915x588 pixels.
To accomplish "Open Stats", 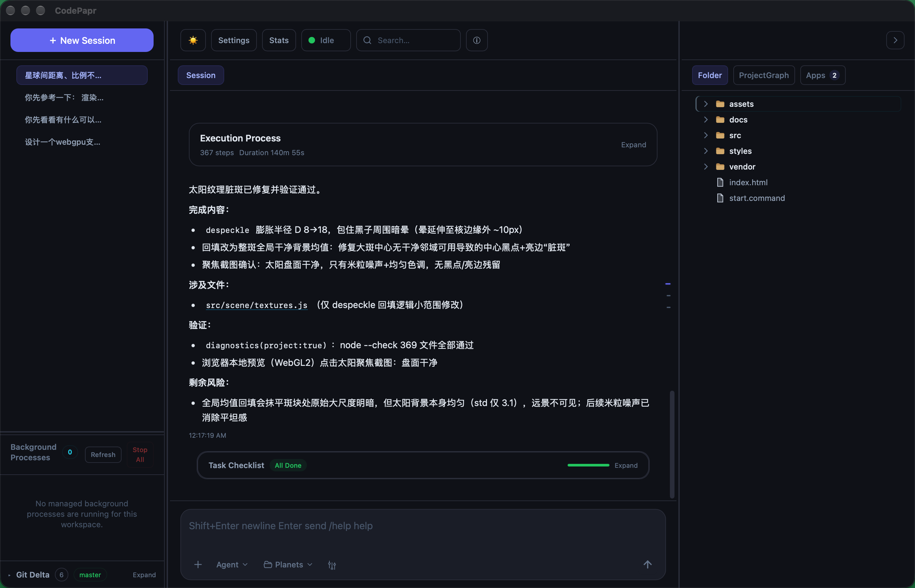I will tap(279, 40).
